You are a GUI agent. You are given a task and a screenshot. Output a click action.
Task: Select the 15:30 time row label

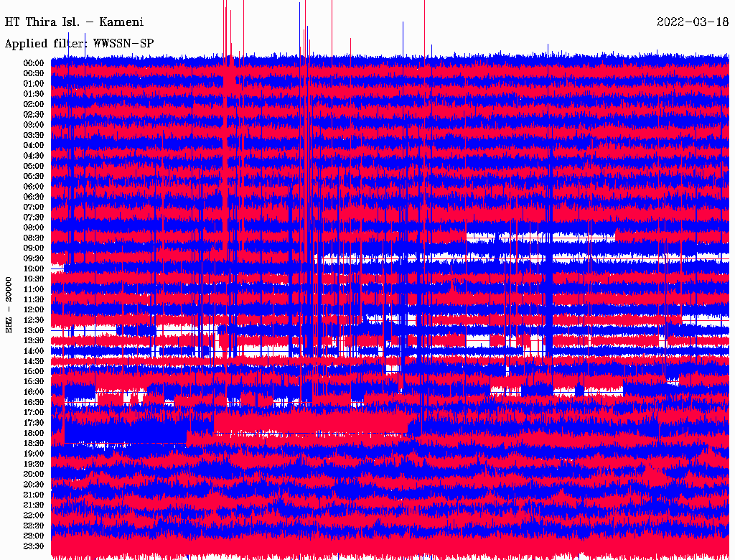point(34,382)
